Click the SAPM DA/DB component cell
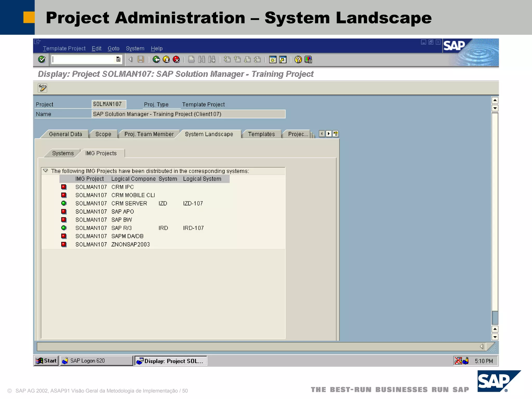Viewport: 532px width, 399px height. click(x=127, y=236)
